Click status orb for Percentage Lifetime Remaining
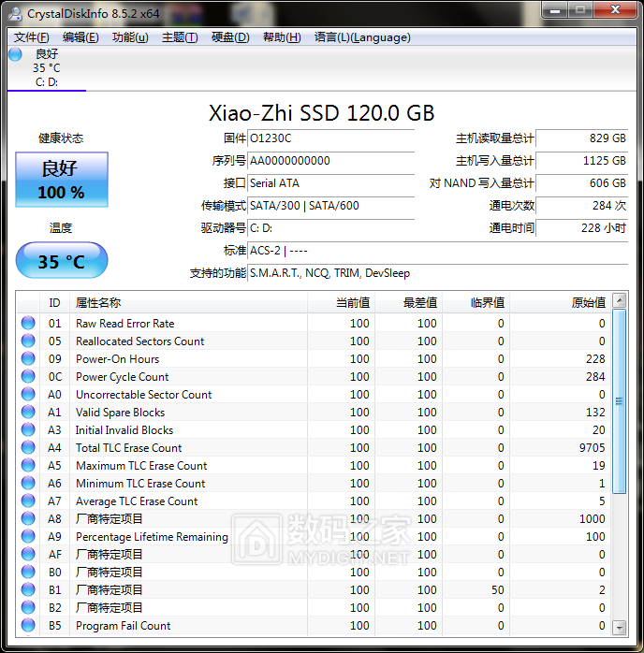The height and width of the screenshot is (653, 644). tap(28, 537)
